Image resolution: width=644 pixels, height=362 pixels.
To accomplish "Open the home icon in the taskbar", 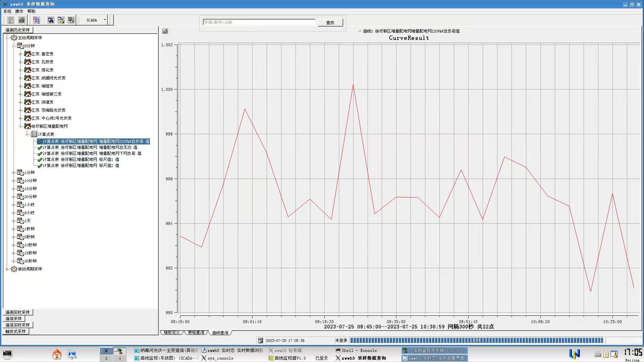I will coord(57,354).
